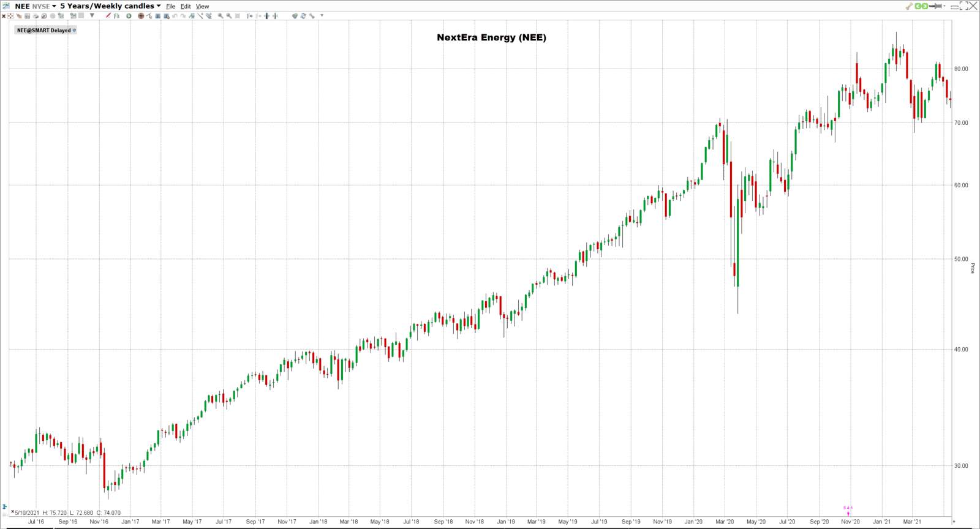Toggle the pushpin icon at top-right
Viewport: 980px width, 529px height.
click(x=935, y=6)
